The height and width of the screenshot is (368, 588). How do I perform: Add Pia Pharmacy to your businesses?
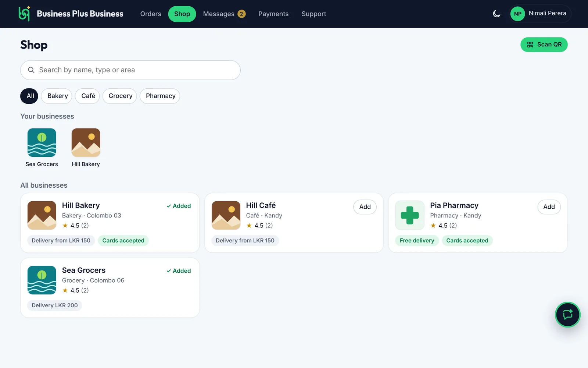click(549, 207)
